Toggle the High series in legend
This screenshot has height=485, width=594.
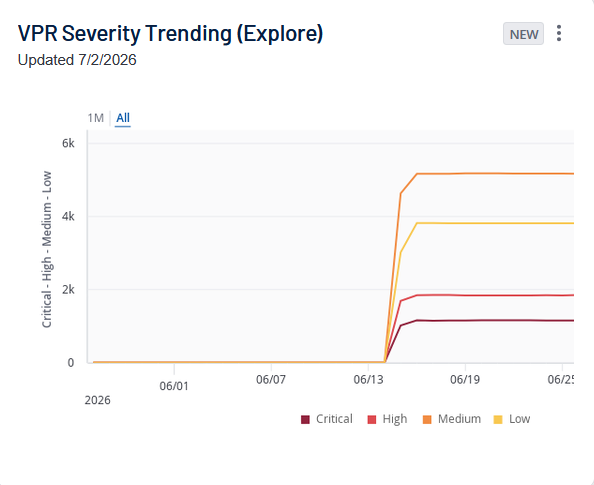coord(387,419)
